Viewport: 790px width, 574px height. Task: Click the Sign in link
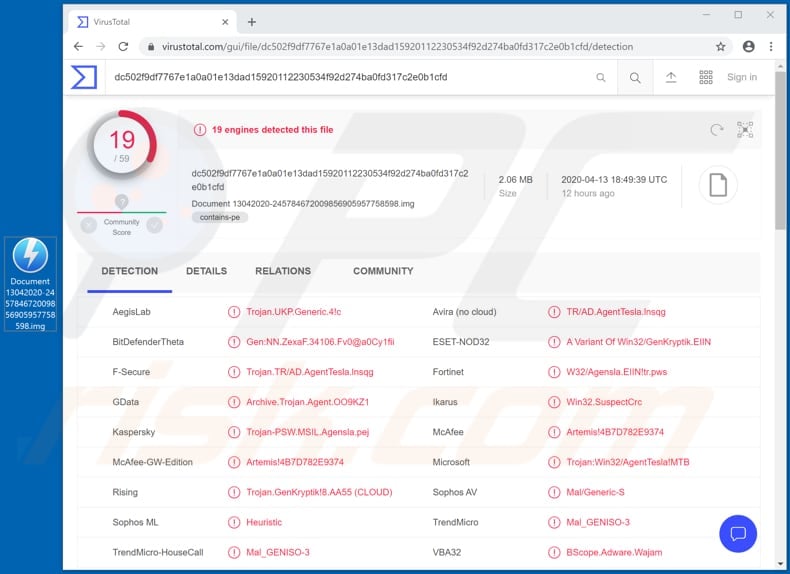click(742, 77)
